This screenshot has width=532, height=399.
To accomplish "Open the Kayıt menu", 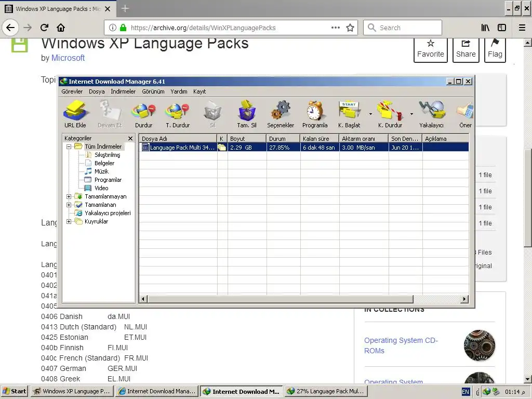I will tap(199, 91).
